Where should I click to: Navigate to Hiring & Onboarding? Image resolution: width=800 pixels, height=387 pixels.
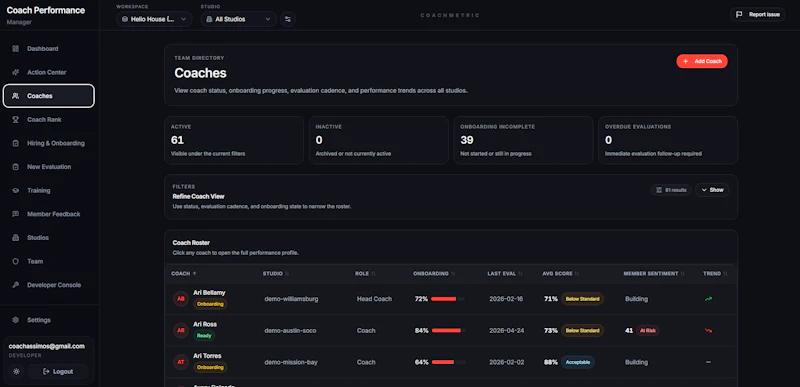pos(49,143)
